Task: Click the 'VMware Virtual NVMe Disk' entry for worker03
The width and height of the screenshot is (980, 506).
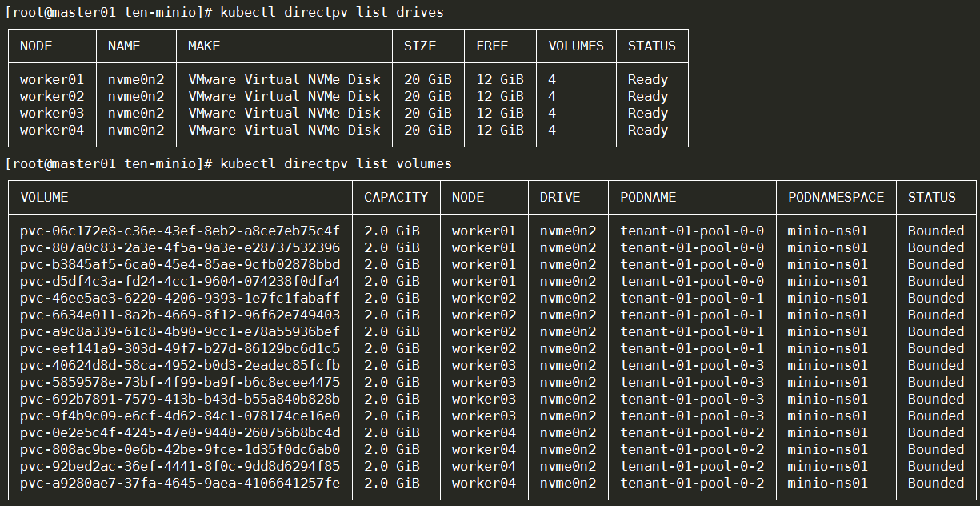Action: [284, 114]
